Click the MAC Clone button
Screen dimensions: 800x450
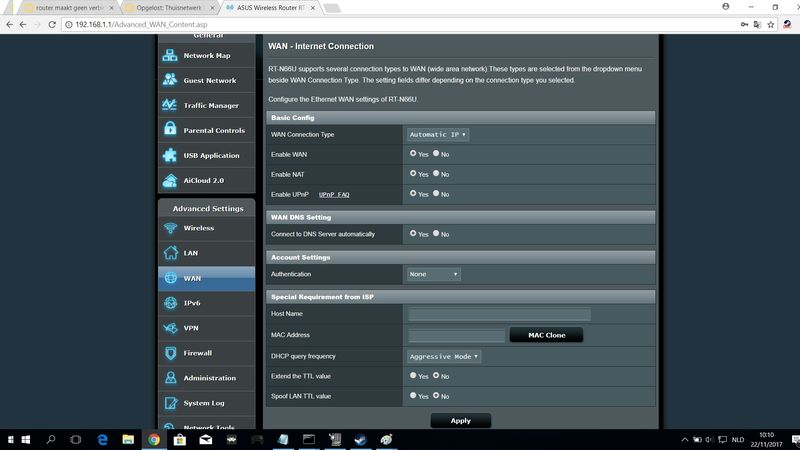click(x=546, y=335)
